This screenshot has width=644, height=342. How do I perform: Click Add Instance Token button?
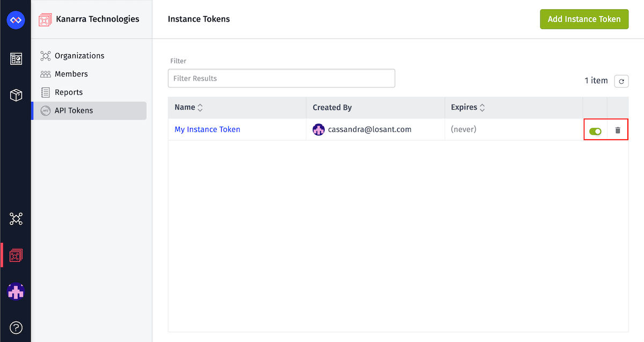tap(584, 19)
